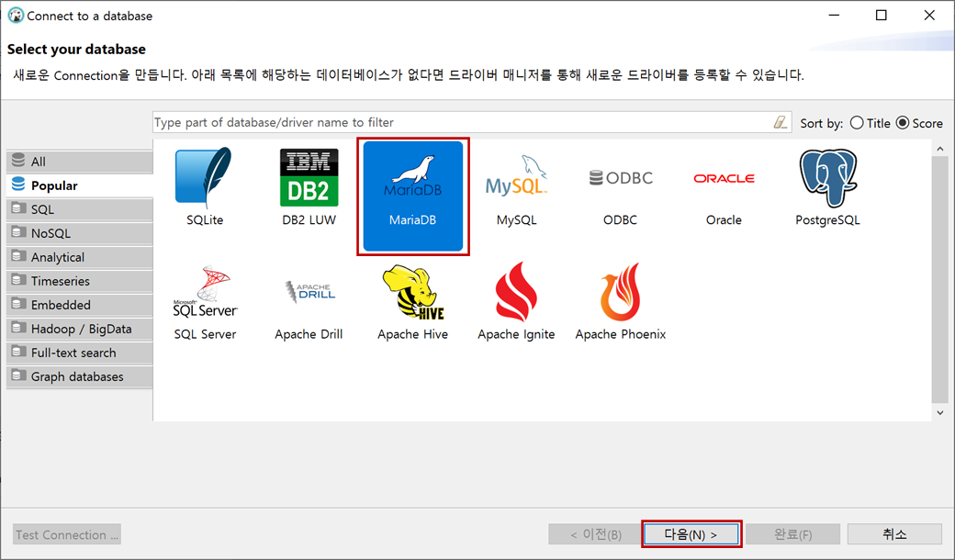Choose the Apache Hive icon
The width and height of the screenshot is (955, 560).
(x=413, y=292)
